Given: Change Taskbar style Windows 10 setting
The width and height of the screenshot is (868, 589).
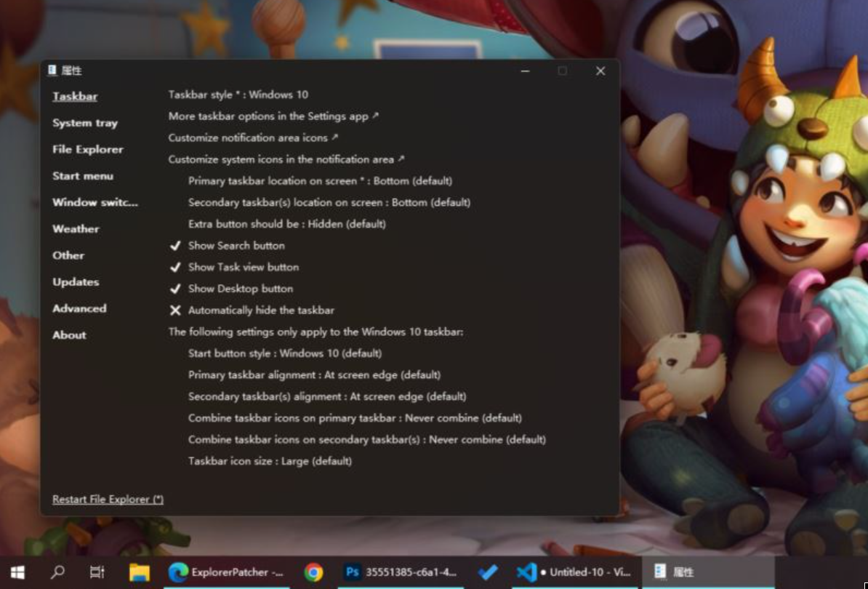Looking at the screenshot, I should coord(238,95).
